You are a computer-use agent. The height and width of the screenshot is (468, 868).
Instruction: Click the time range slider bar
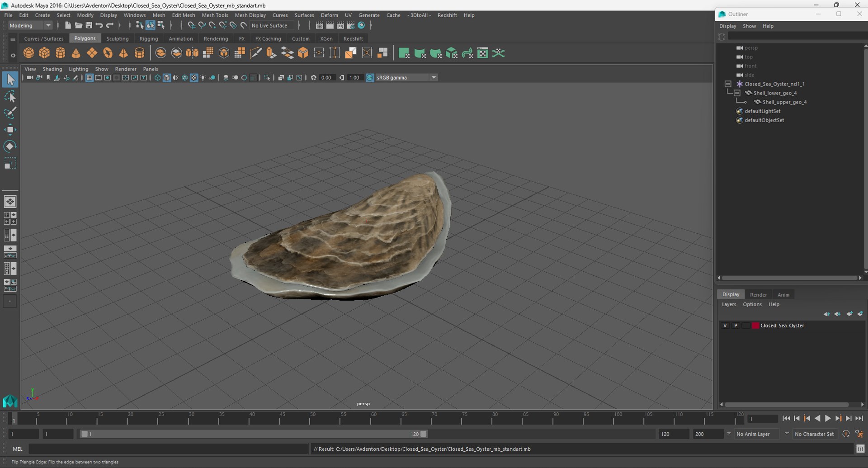tap(254, 434)
